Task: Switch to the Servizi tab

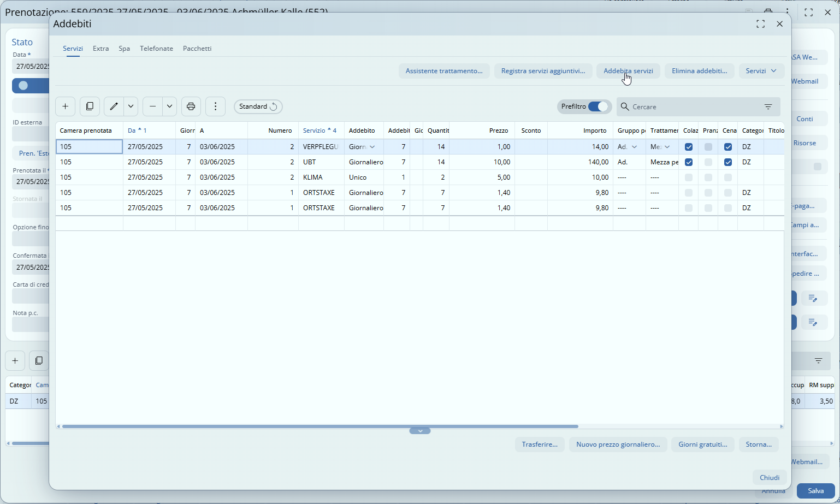Action: (x=73, y=49)
